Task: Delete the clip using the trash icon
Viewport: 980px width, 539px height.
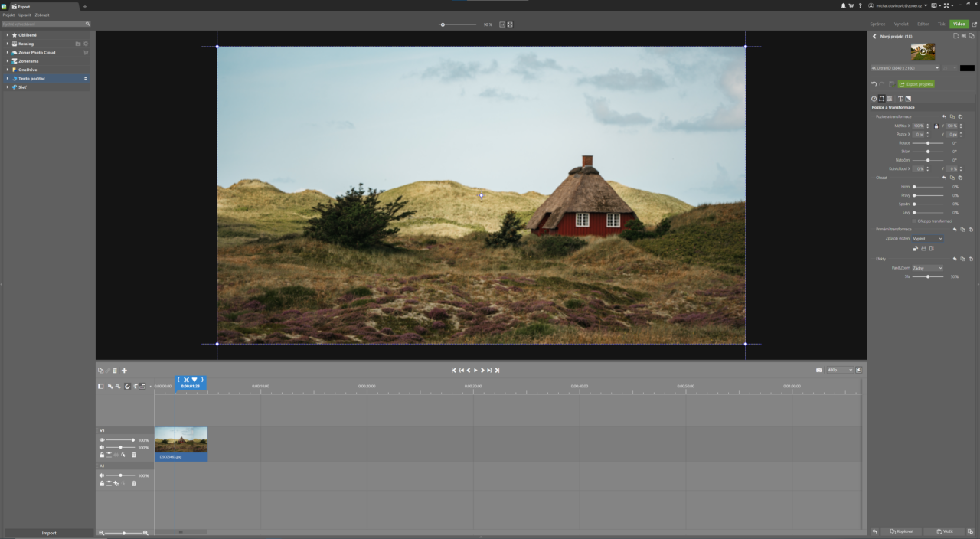Action: (115, 371)
